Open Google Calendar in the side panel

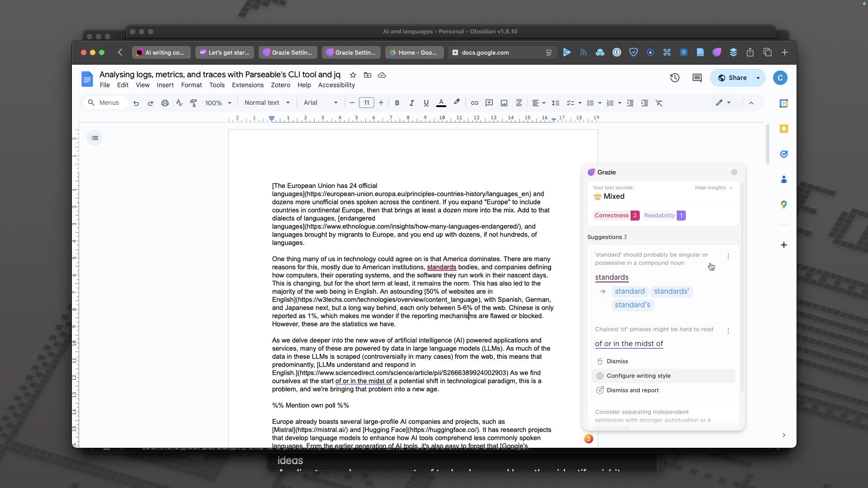pyautogui.click(x=783, y=103)
